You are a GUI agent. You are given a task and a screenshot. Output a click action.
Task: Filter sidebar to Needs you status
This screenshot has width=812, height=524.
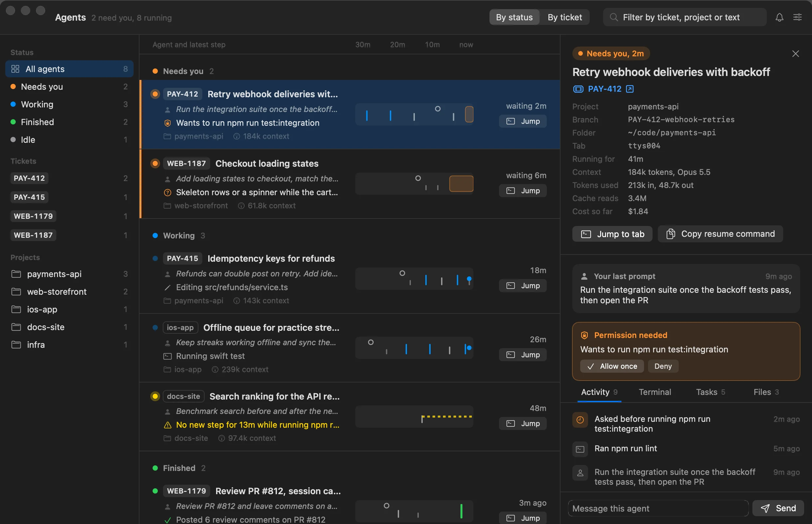(69, 87)
